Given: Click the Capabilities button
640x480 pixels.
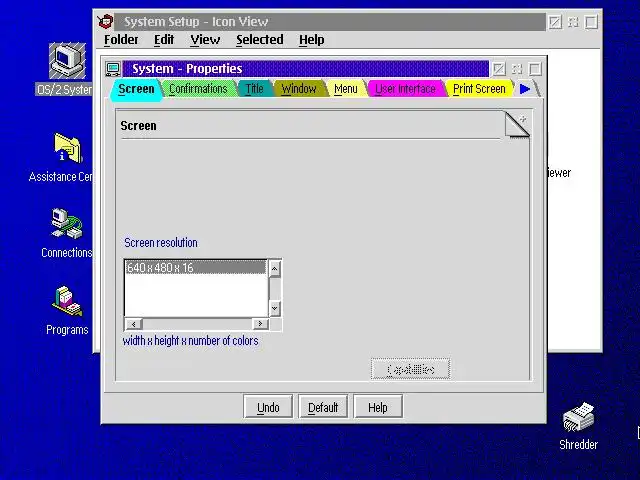Looking at the screenshot, I should (411, 369).
